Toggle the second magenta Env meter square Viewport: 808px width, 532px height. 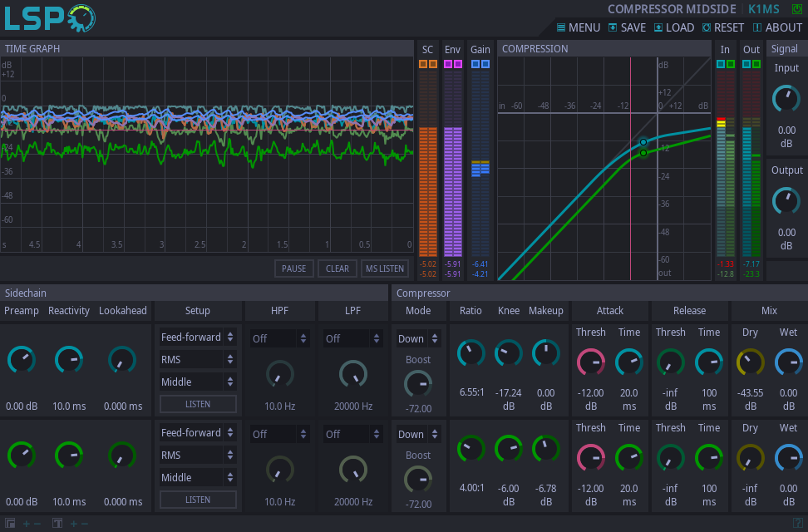(457, 64)
